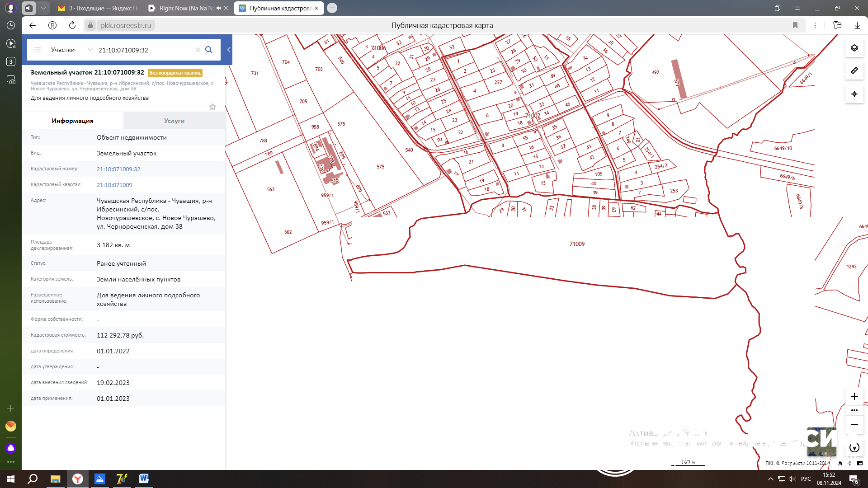Add parcel to favorites with star

[x=212, y=107]
